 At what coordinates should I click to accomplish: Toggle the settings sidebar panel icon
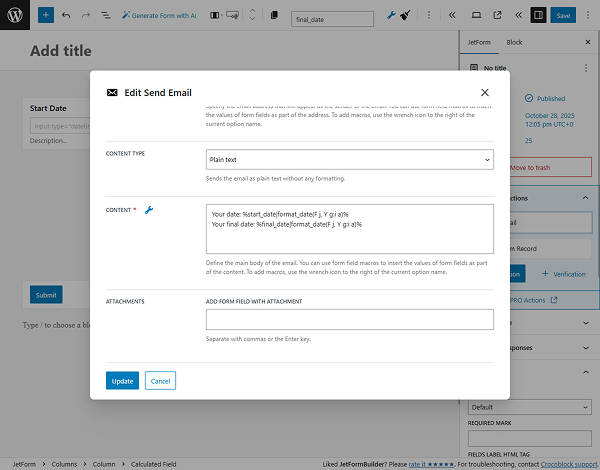pos(538,15)
